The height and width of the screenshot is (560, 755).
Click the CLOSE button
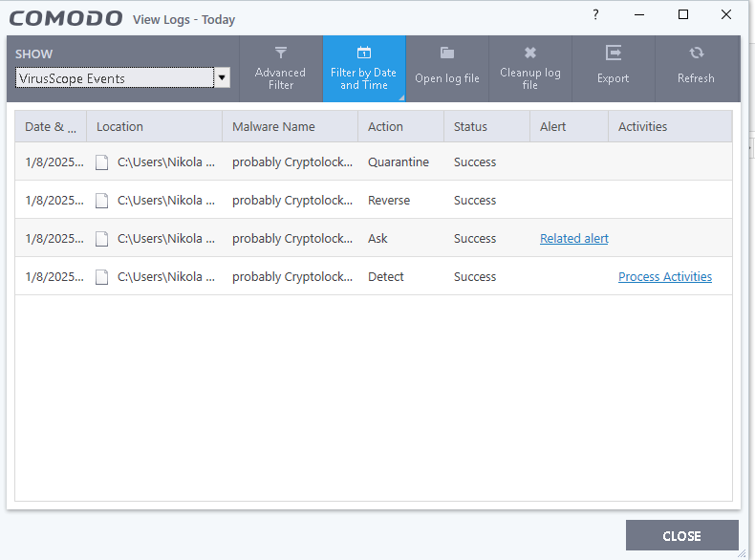[x=681, y=535]
